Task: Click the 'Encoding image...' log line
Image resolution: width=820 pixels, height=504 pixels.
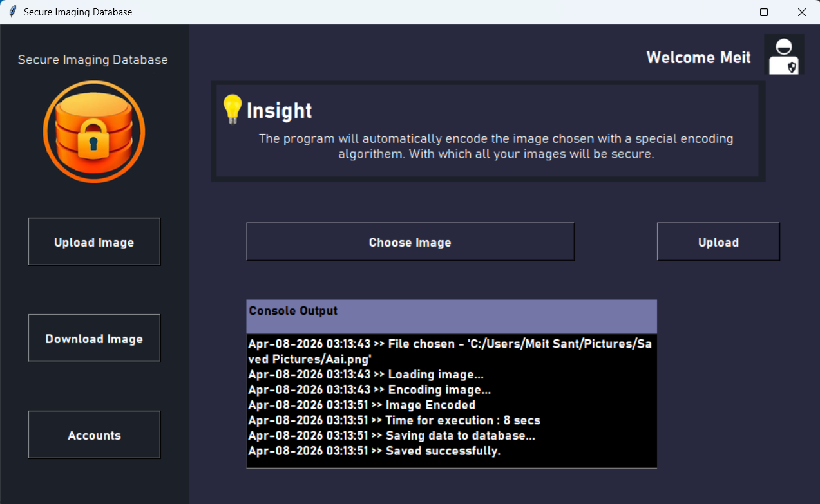Action: (x=370, y=390)
